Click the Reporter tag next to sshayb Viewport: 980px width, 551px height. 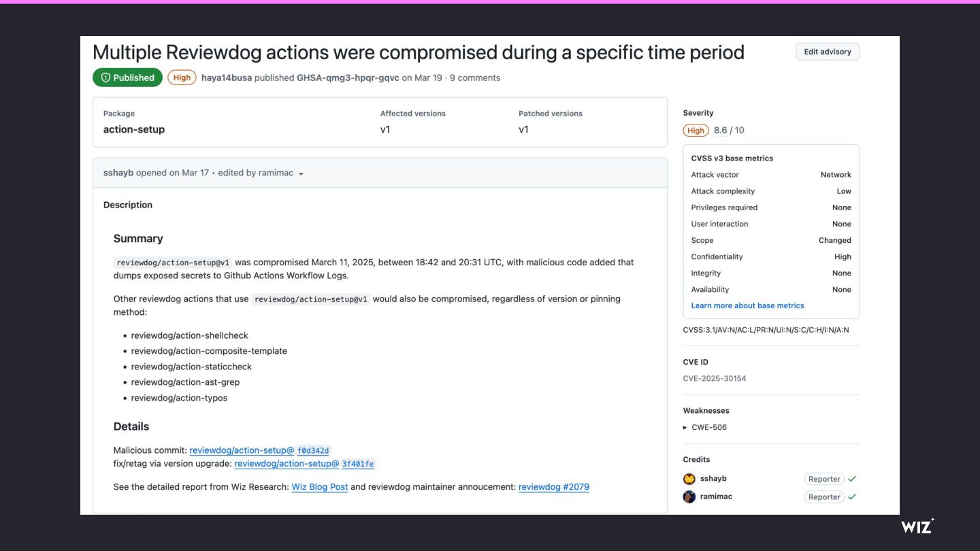pos(824,479)
